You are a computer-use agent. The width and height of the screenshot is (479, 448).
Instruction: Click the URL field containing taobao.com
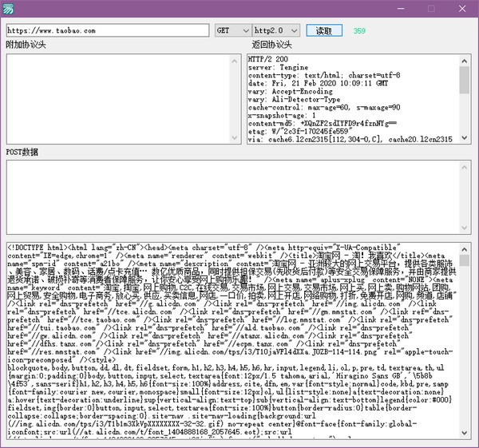point(108,30)
